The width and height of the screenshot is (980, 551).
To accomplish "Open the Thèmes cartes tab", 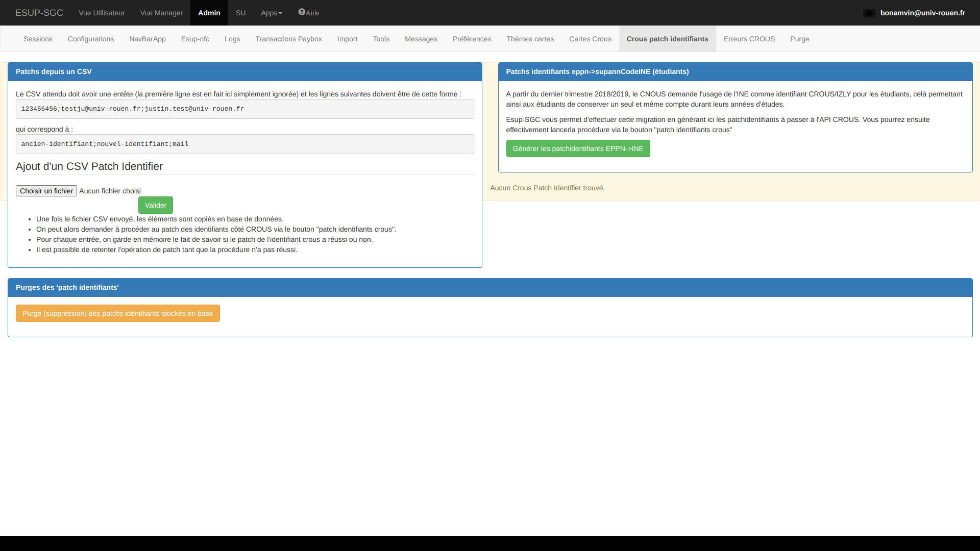I will pos(530,39).
